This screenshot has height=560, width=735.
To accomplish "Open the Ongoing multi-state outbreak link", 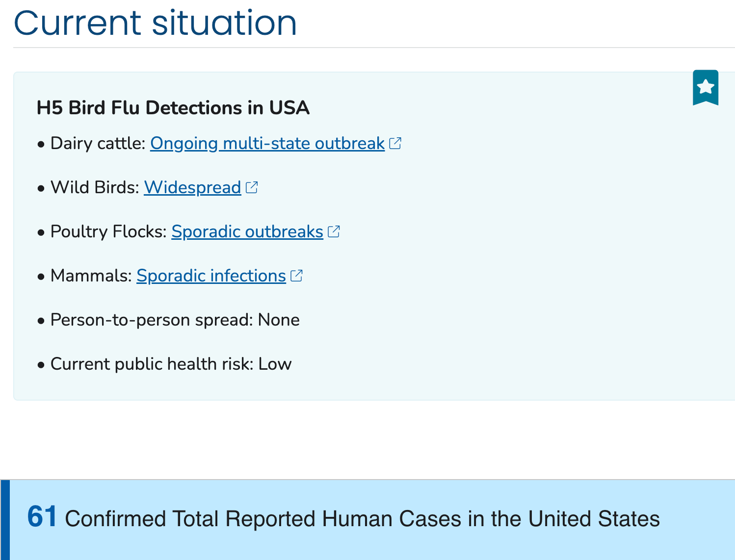I will tap(267, 143).
